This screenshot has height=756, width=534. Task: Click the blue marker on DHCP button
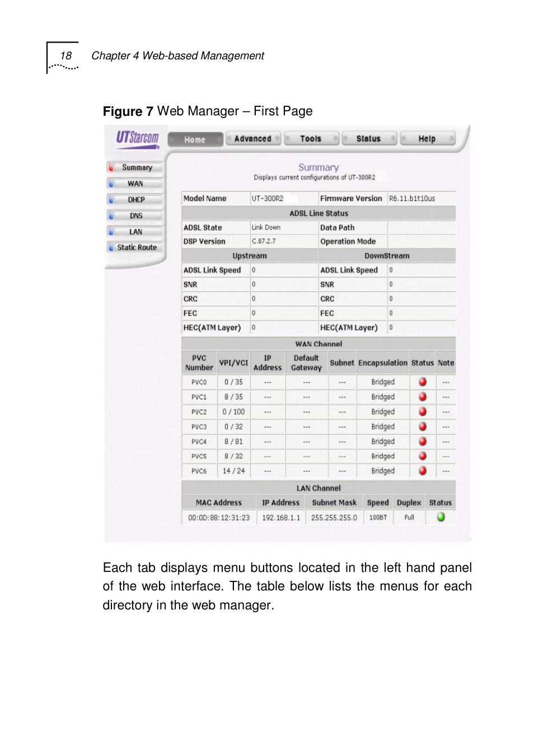[x=111, y=200]
